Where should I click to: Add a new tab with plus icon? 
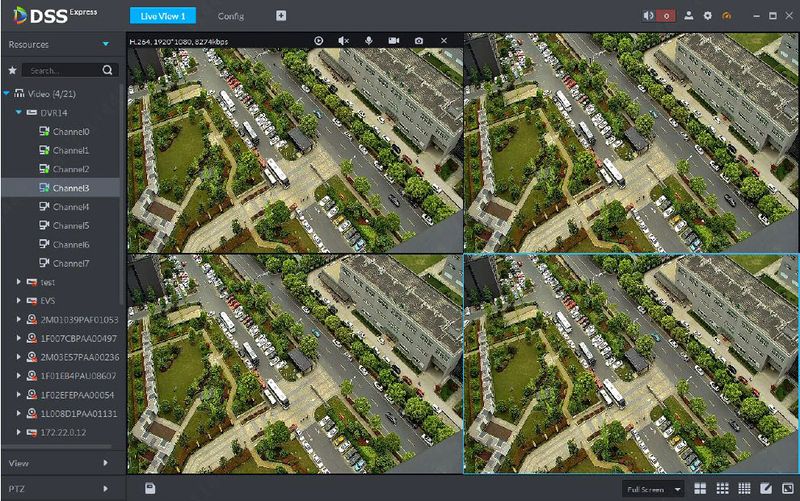[281, 16]
